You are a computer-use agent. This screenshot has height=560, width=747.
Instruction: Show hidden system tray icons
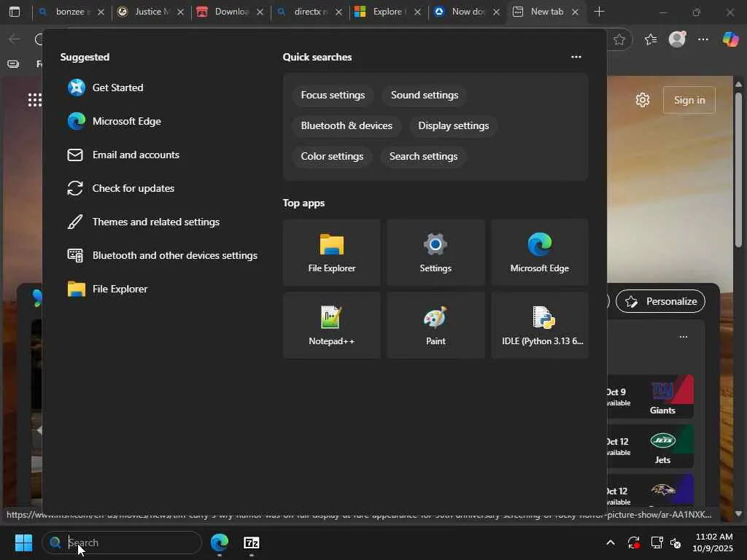pos(611,542)
